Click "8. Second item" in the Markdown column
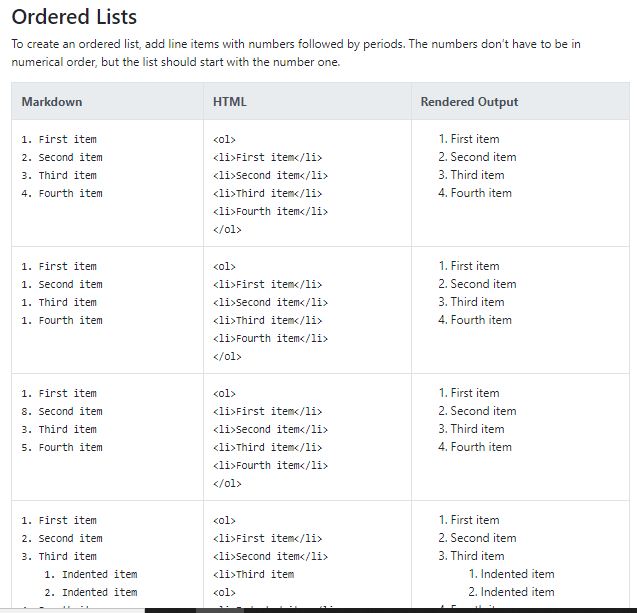 [x=62, y=411]
